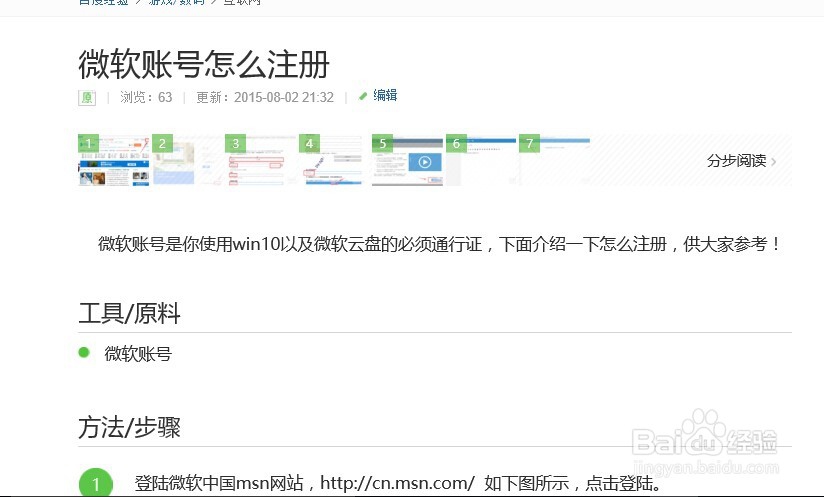This screenshot has width=824, height=497.
Task: Open step 4 thumbnail
Action: click(x=334, y=160)
